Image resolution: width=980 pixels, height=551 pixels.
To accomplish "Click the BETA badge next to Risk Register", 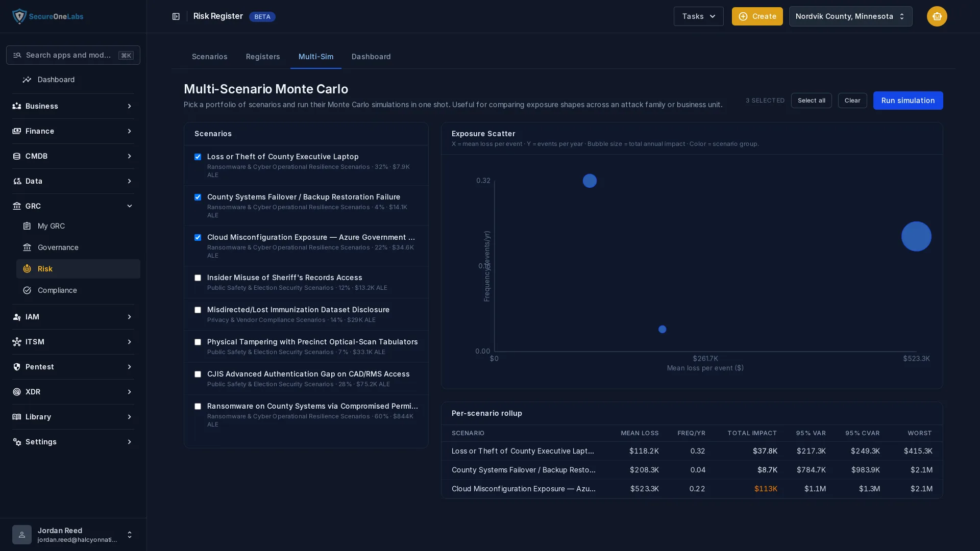I will click(x=262, y=17).
